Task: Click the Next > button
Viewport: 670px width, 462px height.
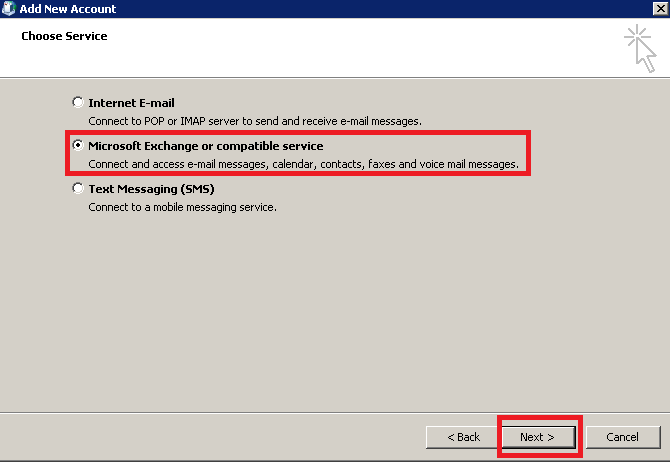Action: 538,437
